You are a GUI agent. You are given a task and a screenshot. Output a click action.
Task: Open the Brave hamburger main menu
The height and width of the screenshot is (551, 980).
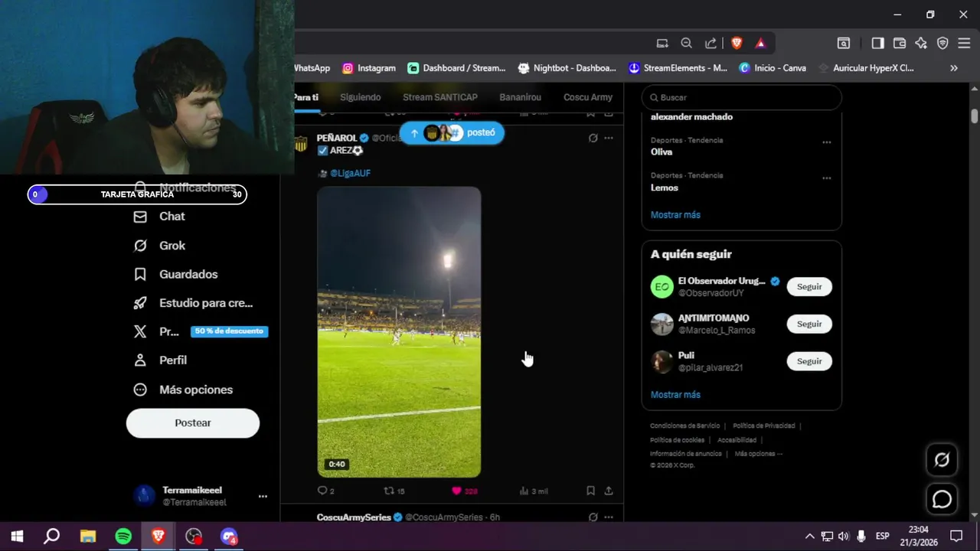pyautogui.click(x=964, y=44)
